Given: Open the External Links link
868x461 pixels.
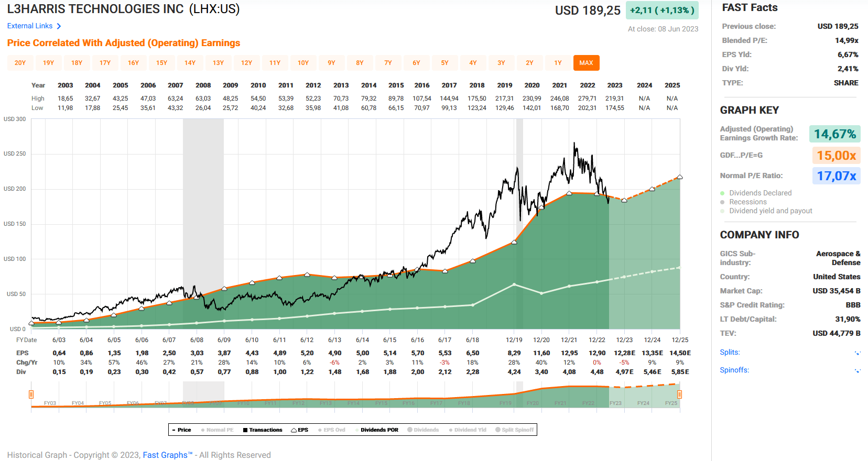Looking at the screenshot, I should [x=30, y=26].
